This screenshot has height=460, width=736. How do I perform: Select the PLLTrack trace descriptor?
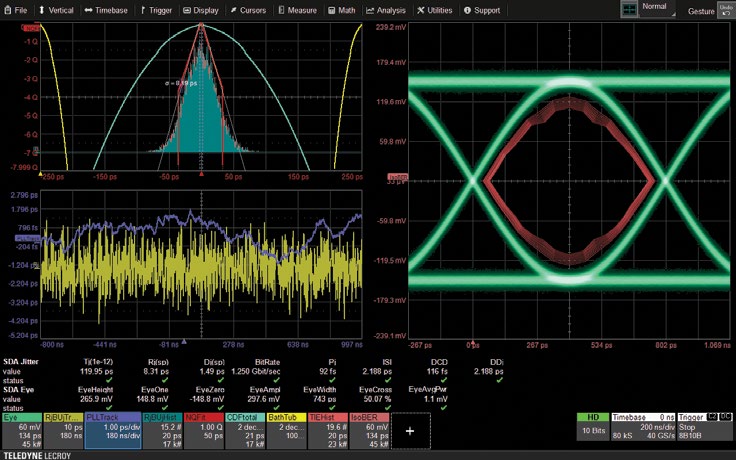click(x=113, y=429)
